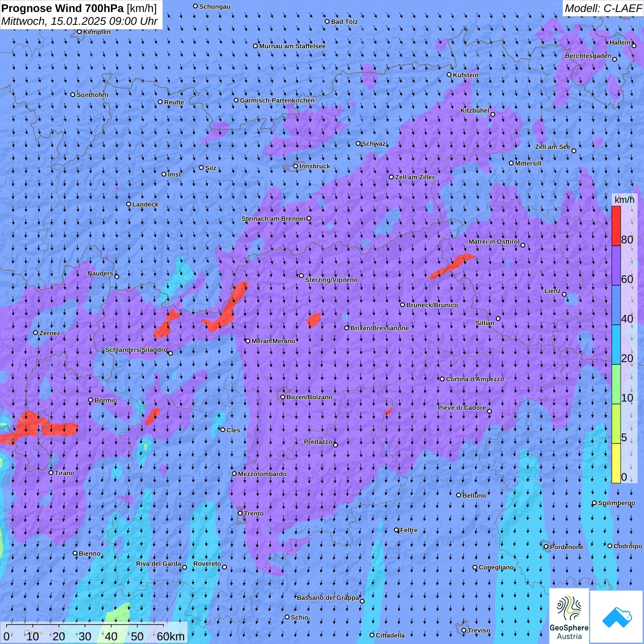
Task: Click the Sillian label
Action: coord(485,323)
